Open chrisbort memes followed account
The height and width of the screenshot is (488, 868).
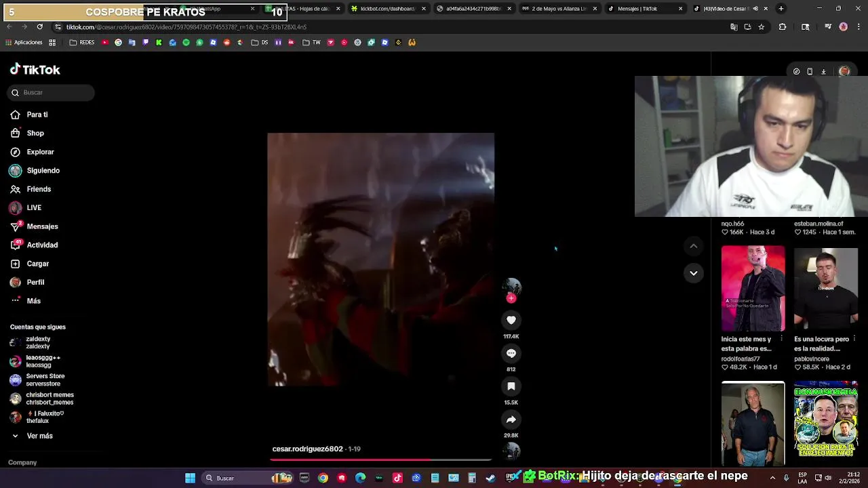(41, 399)
